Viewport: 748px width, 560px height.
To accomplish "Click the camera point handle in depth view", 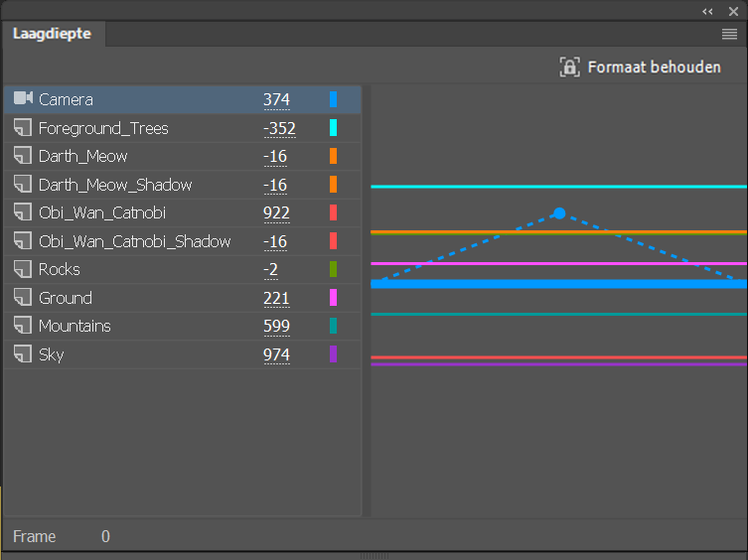I will (559, 213).
